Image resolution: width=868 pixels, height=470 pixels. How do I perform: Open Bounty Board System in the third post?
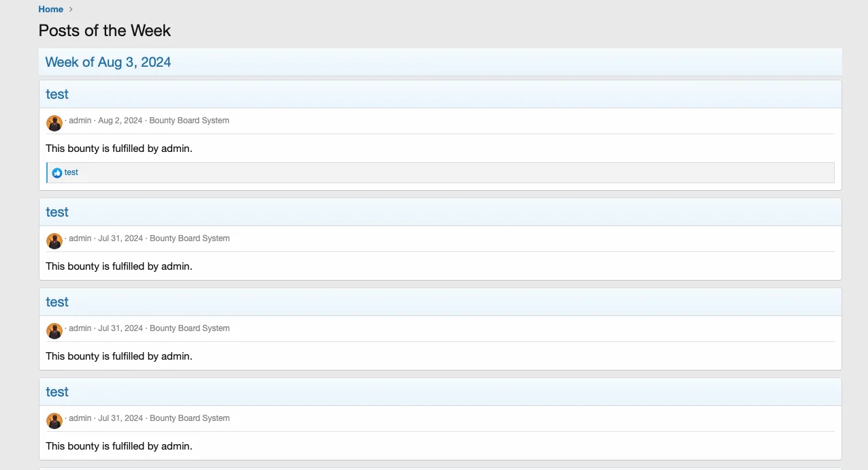coord(189,328)
